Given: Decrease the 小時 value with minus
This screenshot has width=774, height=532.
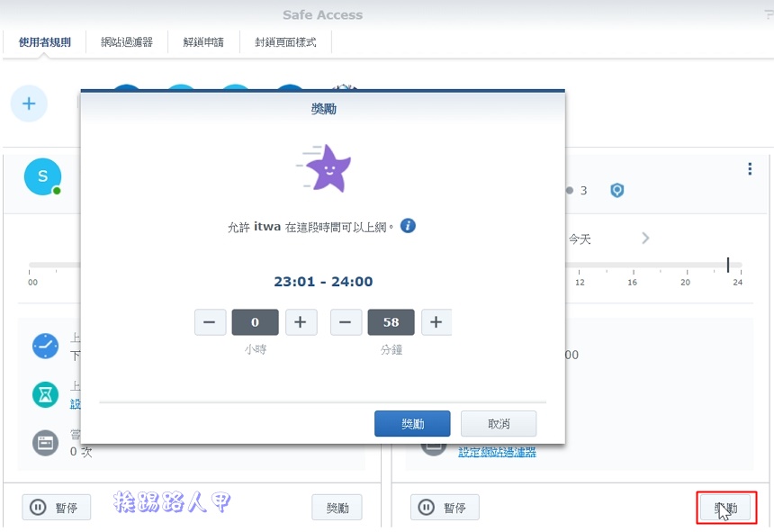Looking at the screenshot, I should click(210, 322).
